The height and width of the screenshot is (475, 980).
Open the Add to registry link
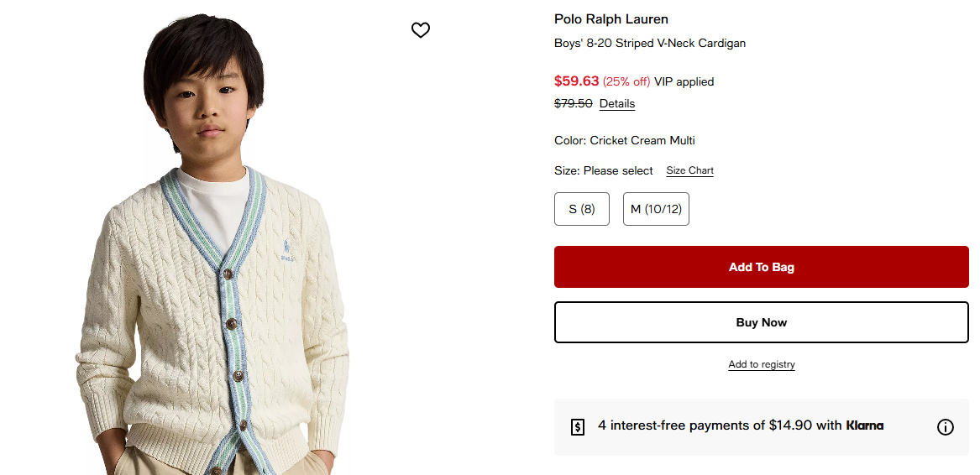pos(761,364)
